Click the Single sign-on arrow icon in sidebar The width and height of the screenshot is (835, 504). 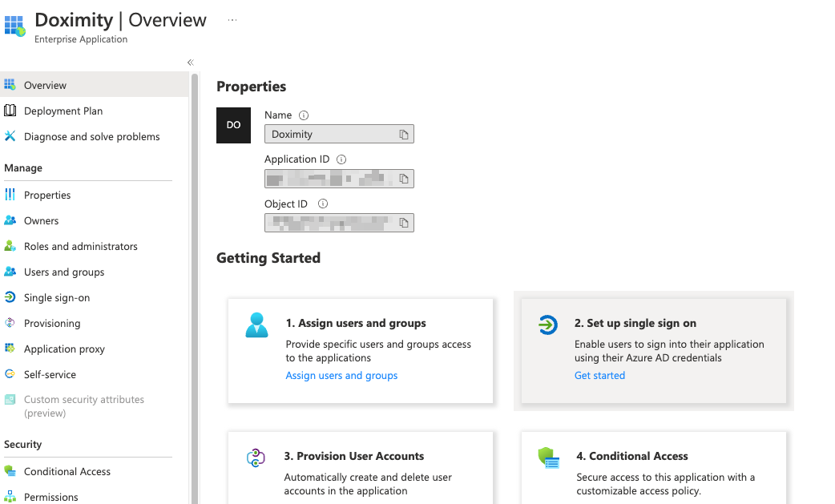tap(10, 297)
